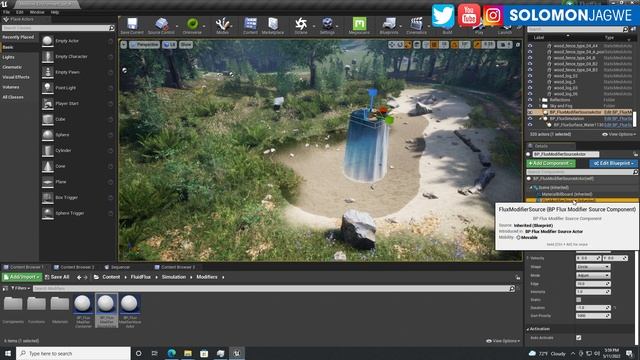Toggle the unchecked checkbox below Intensity

click(x=578, y=300)
